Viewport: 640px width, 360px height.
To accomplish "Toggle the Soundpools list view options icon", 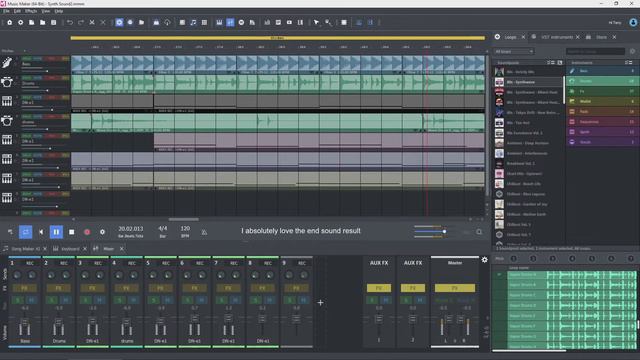I will pos(551,62).
